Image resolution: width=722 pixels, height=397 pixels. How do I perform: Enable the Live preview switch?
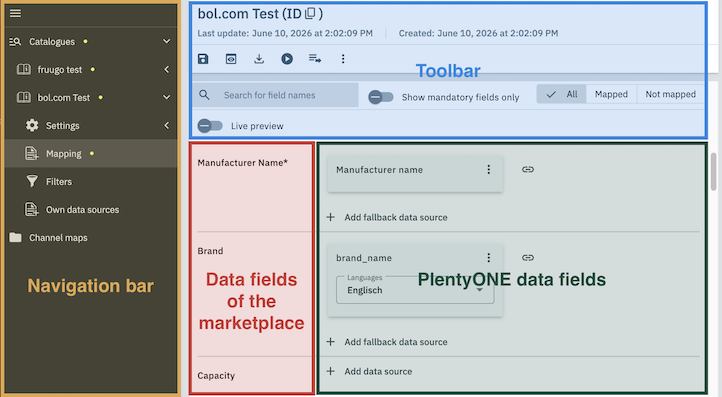pyautogui.click(x=210, y=126)
